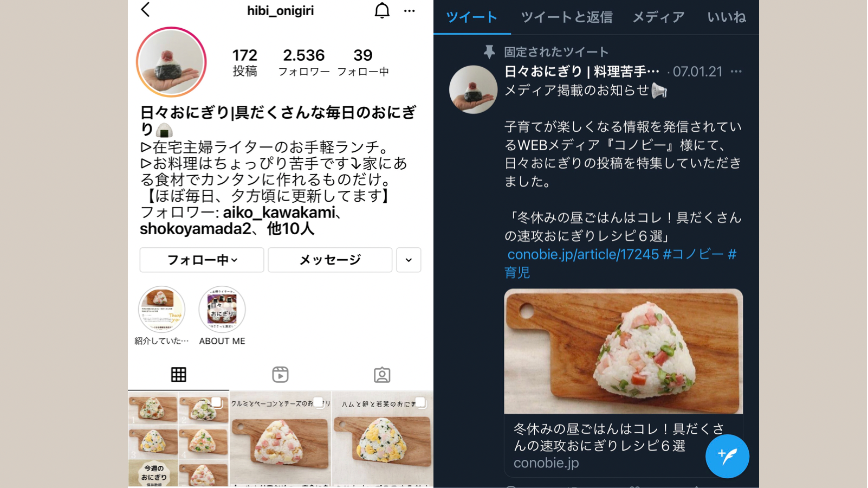Open the いいね tab

pyautogui.click(x=726, y=17)
